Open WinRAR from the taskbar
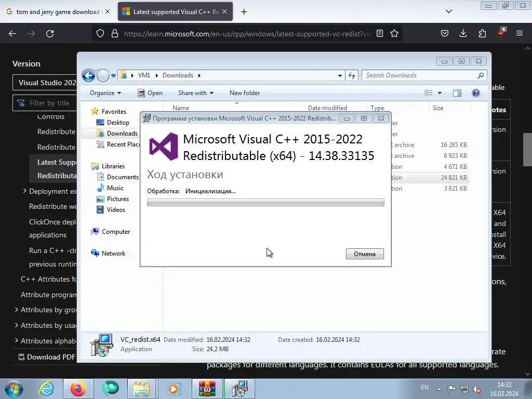The height and width of the screenshot is (399, 532). [x=207, y=389]
